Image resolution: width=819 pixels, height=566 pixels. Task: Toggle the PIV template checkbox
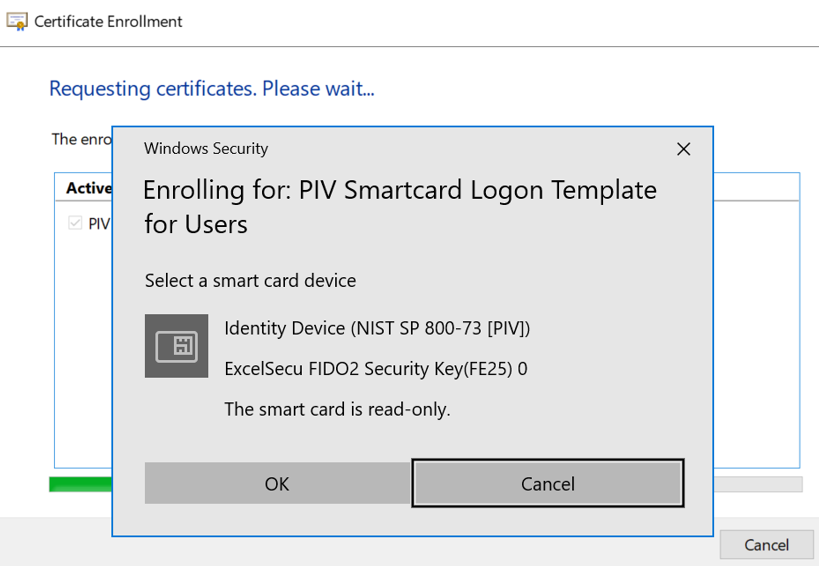pos(75,223)
